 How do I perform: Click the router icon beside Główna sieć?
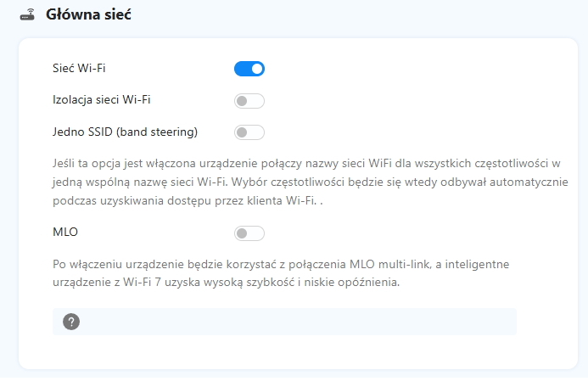pyautogui.click(x=27, y=14)
